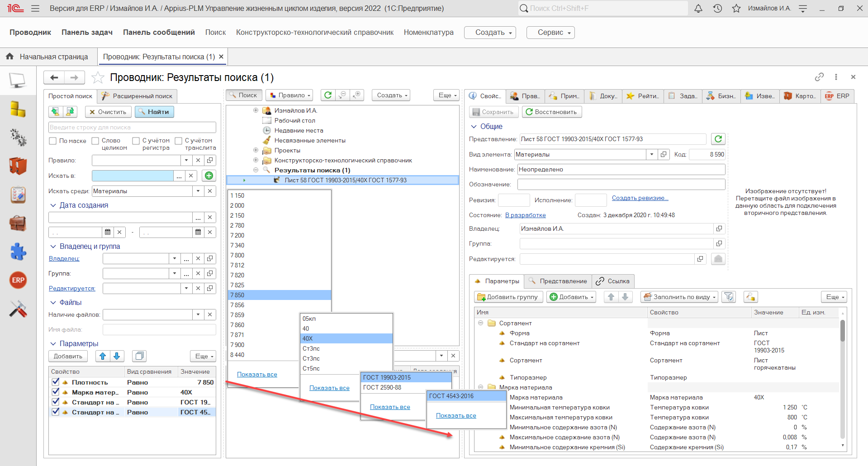
Task: Click the Создать ревизию link
Action: coord(640,198)
